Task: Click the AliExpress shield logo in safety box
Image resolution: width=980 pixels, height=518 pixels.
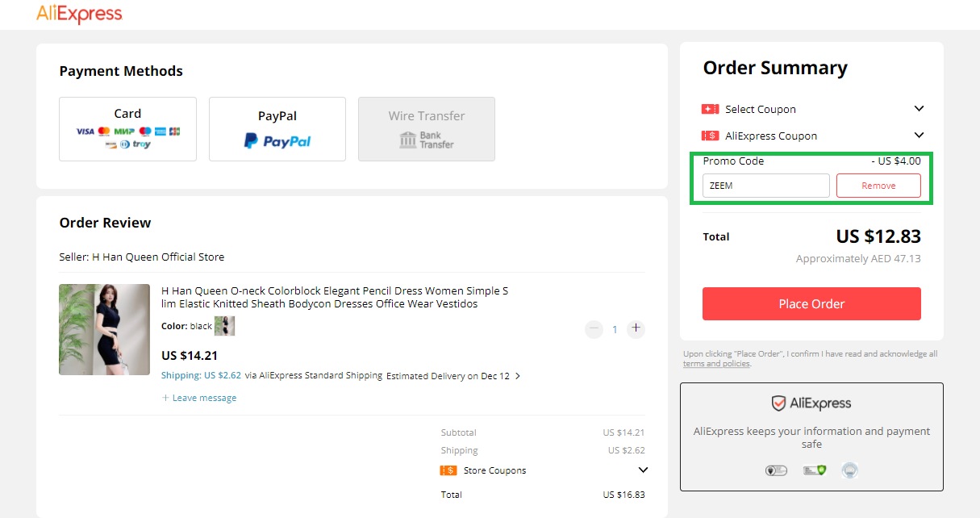Action: [777, 403]
